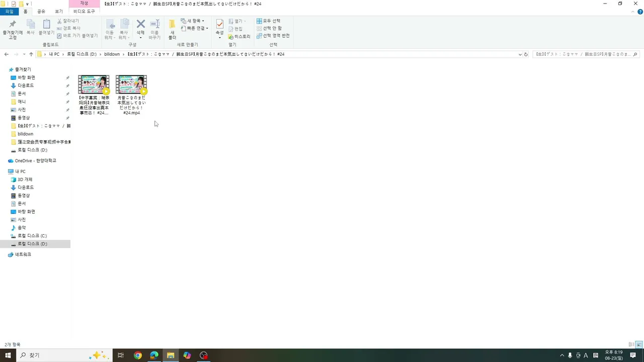This screenshot has width=644, height=362.
Task: Click the 이름 바꾸기 (Rename) icon
Action: click(x=154, y=30)
